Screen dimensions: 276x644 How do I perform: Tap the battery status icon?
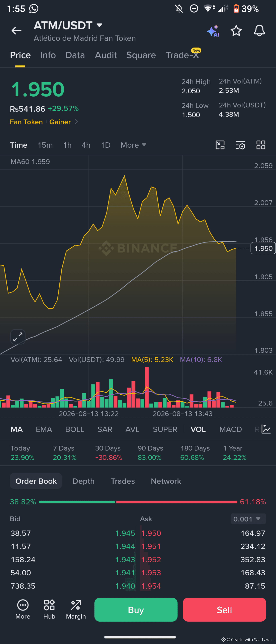pos(236,9)
